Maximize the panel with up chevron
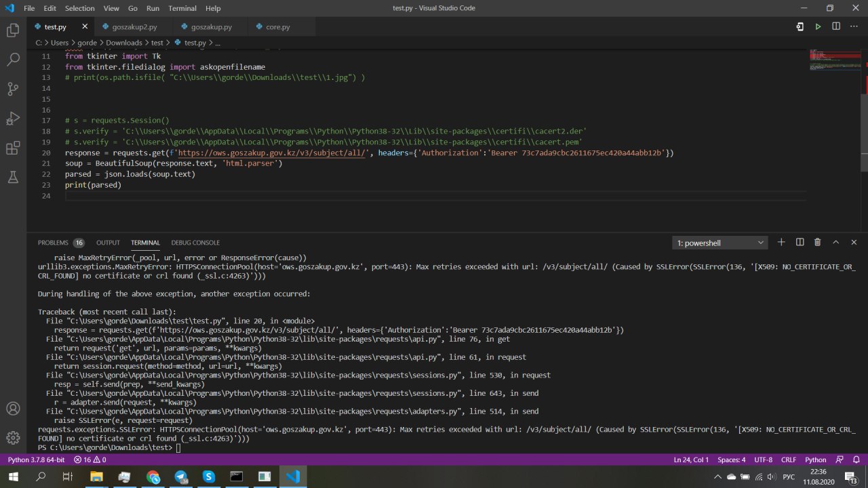Screen dimensions: 868x488 click(x=836, y=242)
